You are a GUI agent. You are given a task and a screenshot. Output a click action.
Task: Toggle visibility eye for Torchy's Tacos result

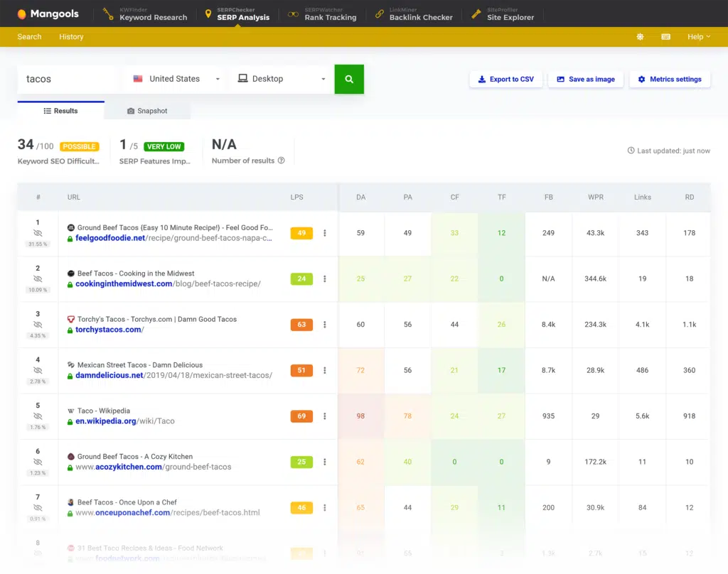point(38,325)
